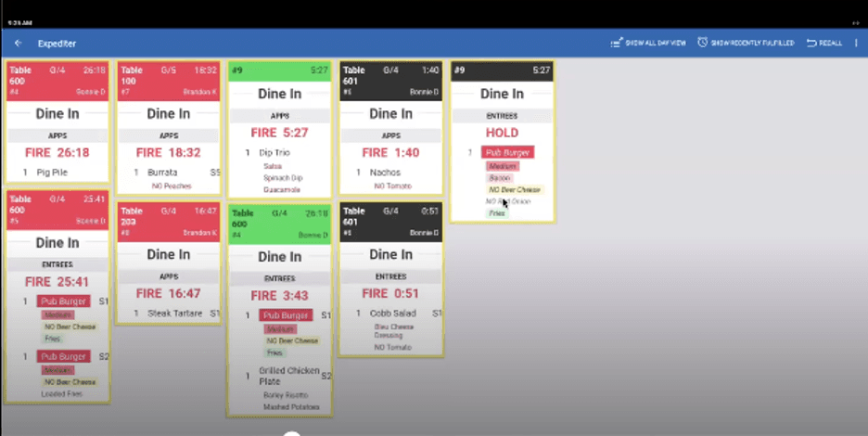Tap the Burrata item on Table 100
This screenshot has width=868, height=436.
point(162,173)
